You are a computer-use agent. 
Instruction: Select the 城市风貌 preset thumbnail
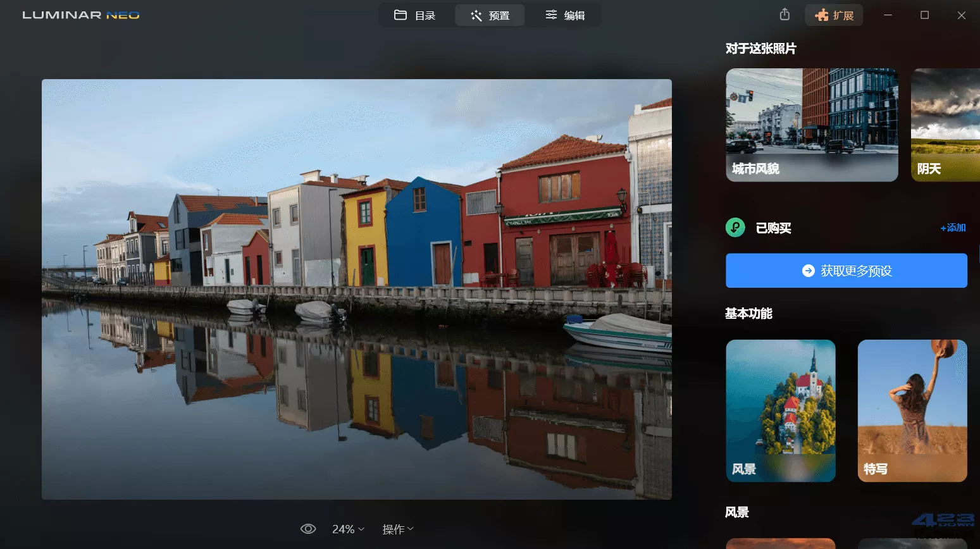tap(812, 125)
